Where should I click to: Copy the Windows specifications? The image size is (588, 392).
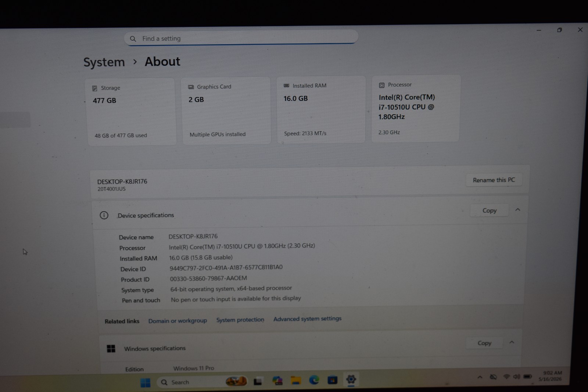484,343
